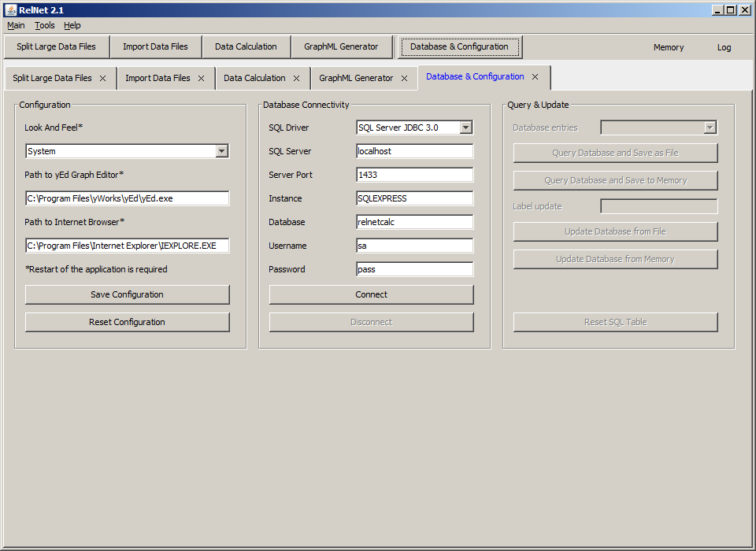Open the Tools menu

tap(44, 25)
